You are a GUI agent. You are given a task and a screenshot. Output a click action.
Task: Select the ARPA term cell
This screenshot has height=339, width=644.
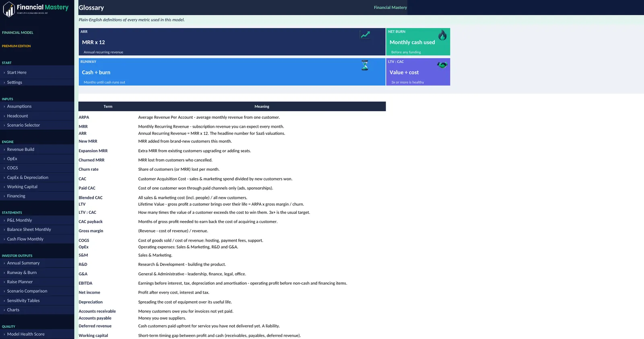point(84,118)
